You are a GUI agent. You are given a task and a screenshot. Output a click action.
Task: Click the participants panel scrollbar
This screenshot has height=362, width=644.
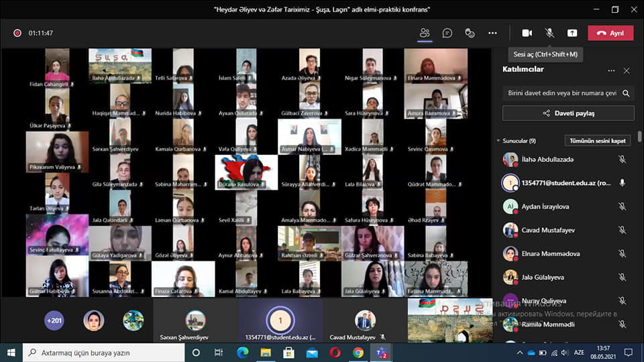pyautogui.click(x=639, y=137)
